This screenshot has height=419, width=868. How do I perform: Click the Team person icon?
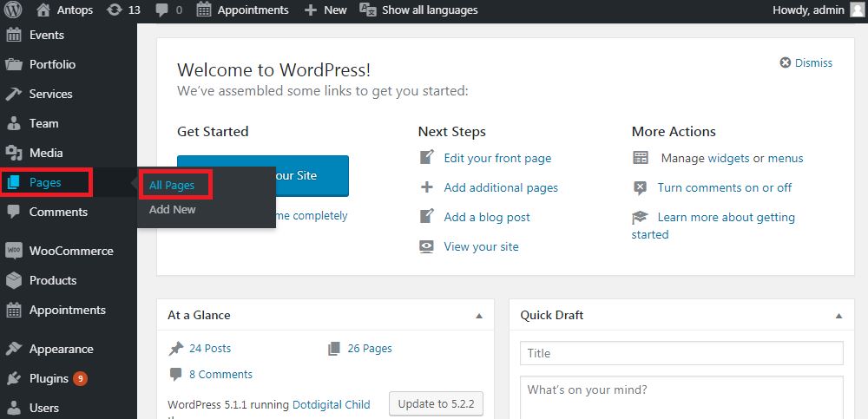pyautogui.click(x=14, y=123)
